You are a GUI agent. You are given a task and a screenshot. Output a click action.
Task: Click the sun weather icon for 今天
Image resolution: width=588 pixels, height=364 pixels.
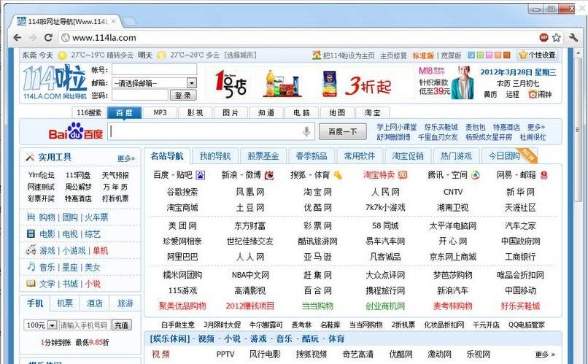[62, 55]
